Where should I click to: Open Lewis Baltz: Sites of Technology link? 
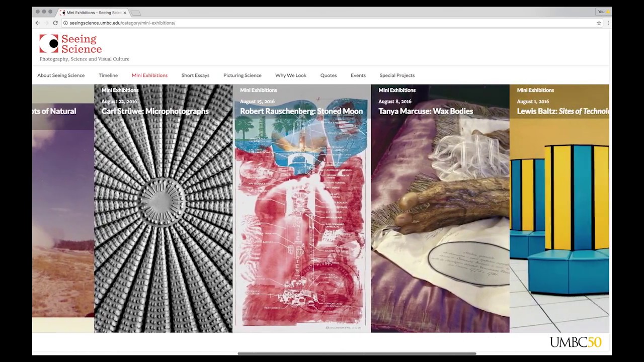(563, 111)
